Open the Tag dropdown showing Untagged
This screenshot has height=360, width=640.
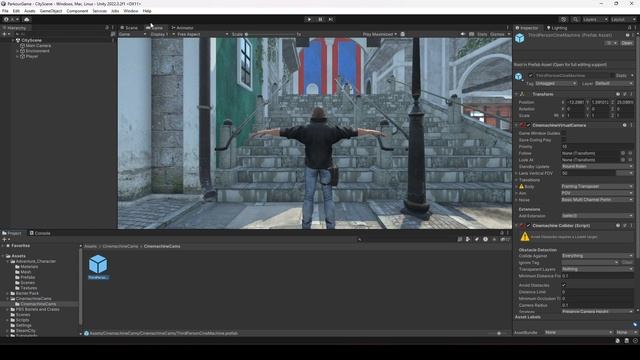click(x=556, y=83)
